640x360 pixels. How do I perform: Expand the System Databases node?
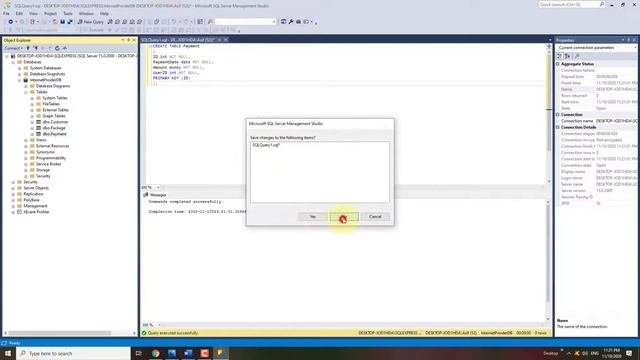tap(20, 68)
